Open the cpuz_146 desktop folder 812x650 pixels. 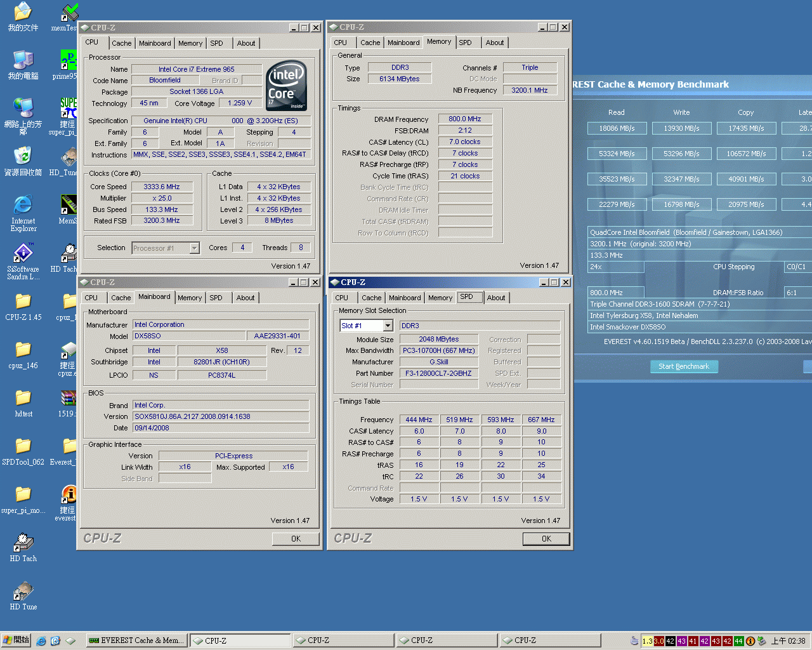[x=23, y=354]
